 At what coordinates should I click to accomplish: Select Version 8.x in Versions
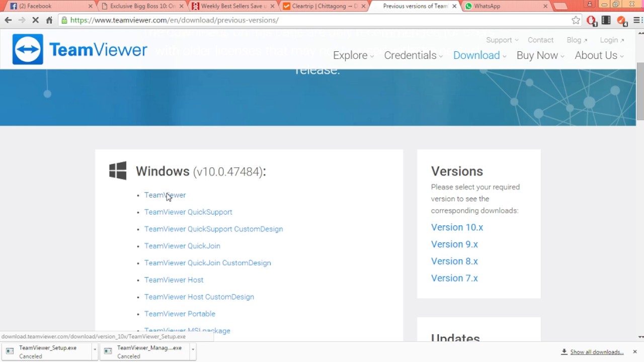pyautogui.click(x=454, y=261)
